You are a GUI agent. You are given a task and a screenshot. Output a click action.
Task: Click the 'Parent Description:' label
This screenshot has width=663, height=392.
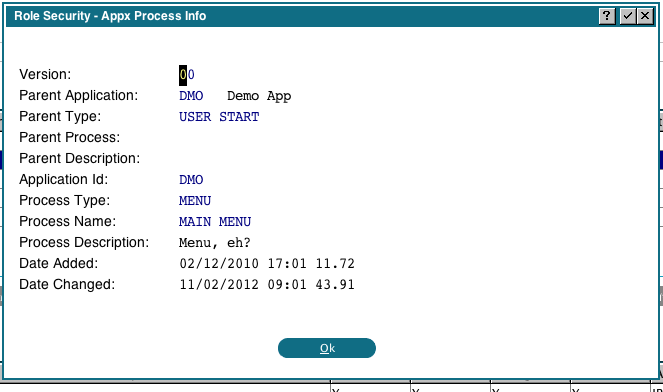79,159
